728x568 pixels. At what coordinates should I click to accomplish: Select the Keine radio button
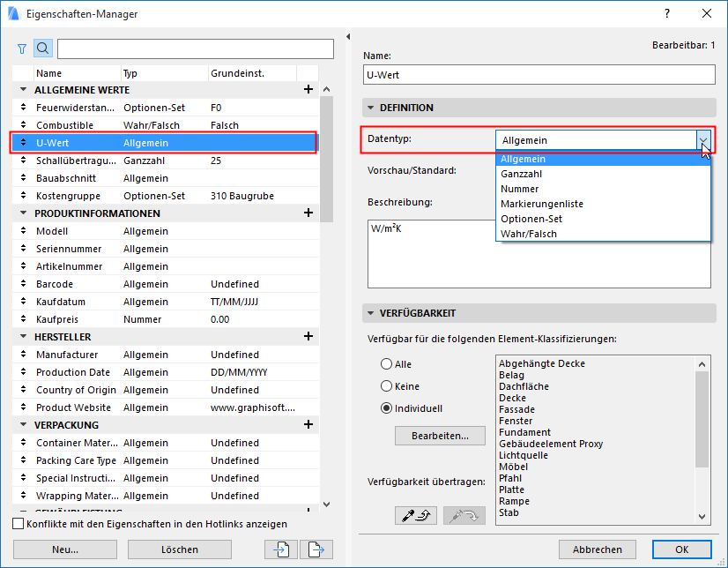386,386
